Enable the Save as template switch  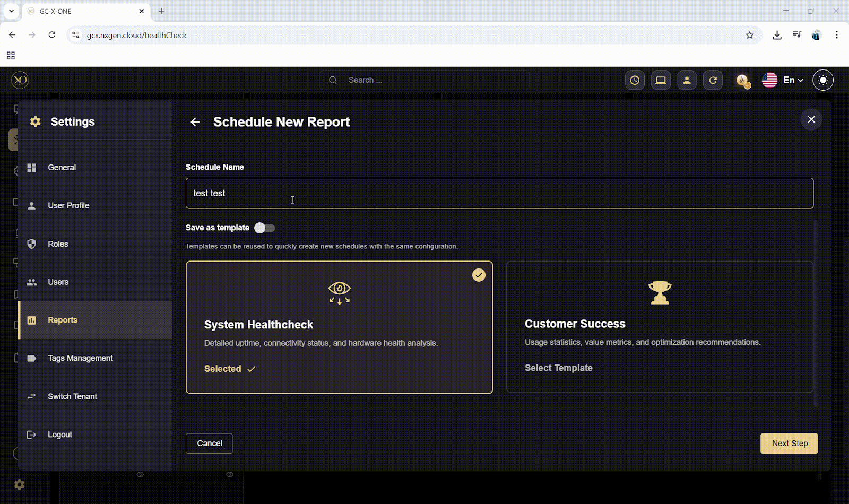264,228
